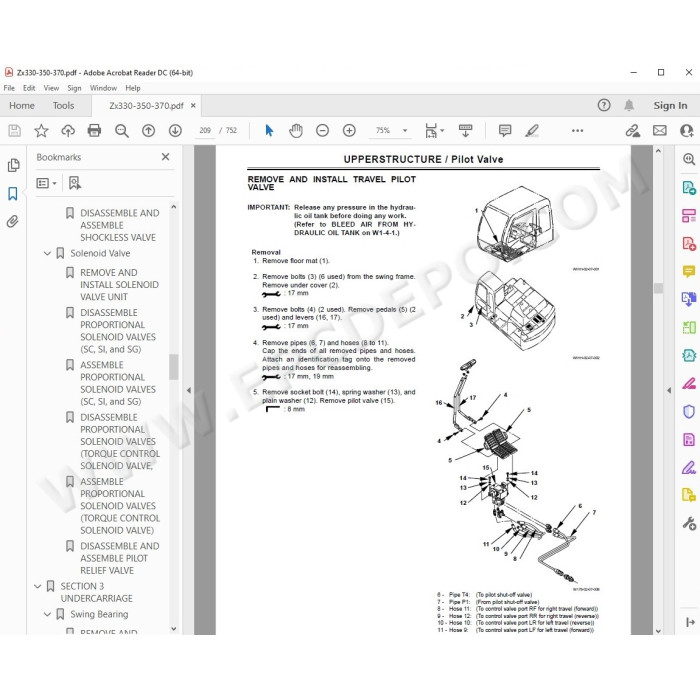Image resolution: width=700 pixels, height=700 pixels.
Task: Toggle the Bookmarks panel icon
Action: click(12, 194)
